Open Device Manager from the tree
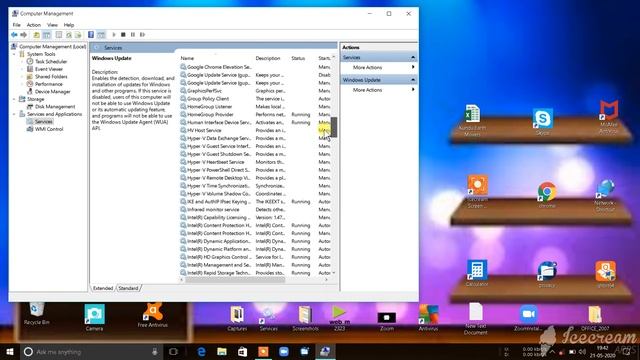The height and width of the screenshot is (360, 640). (x=48, y=92)
